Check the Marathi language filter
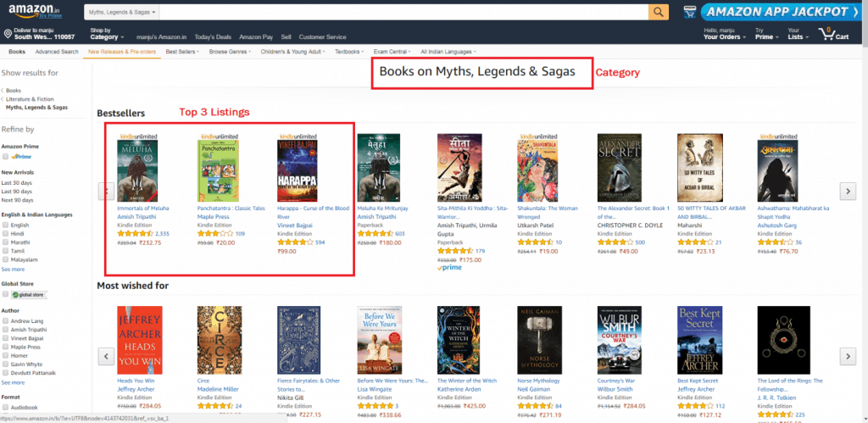The image size is (868, 423). coord(6,242)
